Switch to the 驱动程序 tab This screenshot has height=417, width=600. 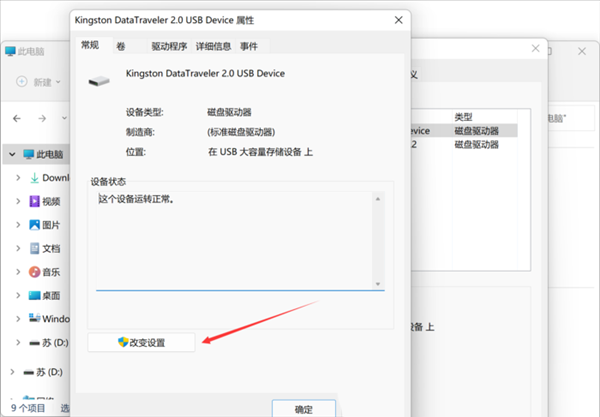tap(169, 46)
